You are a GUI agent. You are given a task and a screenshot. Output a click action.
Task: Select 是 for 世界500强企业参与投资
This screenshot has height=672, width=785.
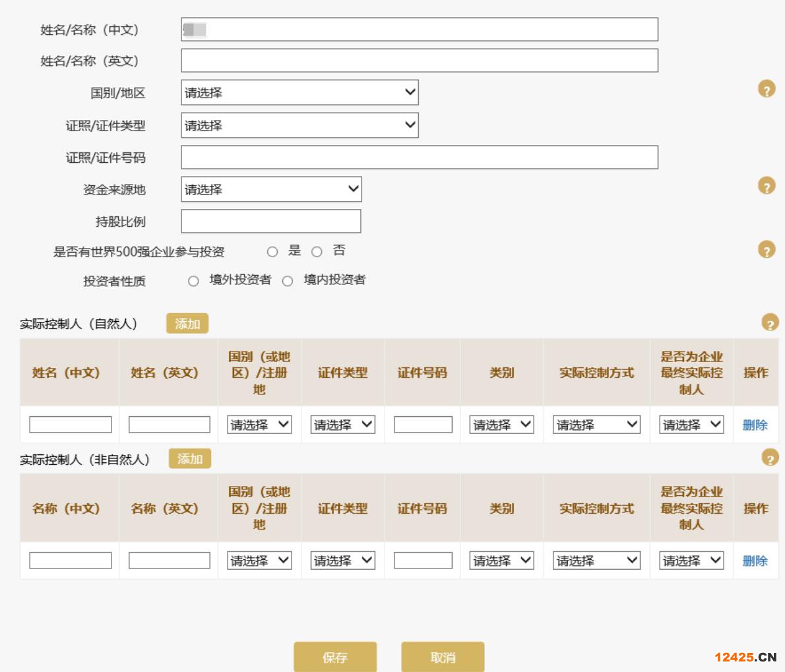[x=272, y=252]
